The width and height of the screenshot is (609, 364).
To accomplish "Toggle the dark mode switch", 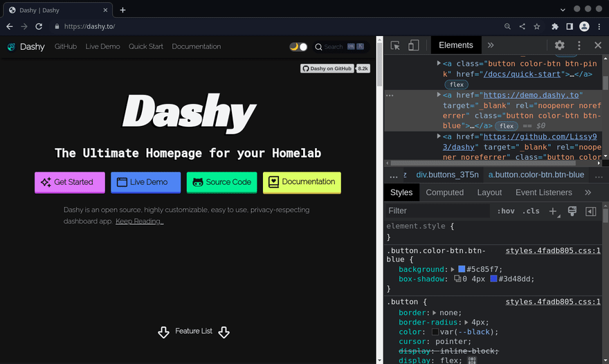I will pyautogui.click(x=298, y=46).
